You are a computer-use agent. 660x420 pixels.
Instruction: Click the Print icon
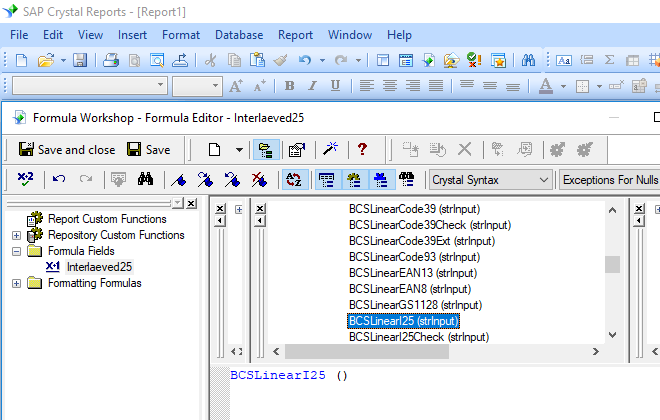111,61
